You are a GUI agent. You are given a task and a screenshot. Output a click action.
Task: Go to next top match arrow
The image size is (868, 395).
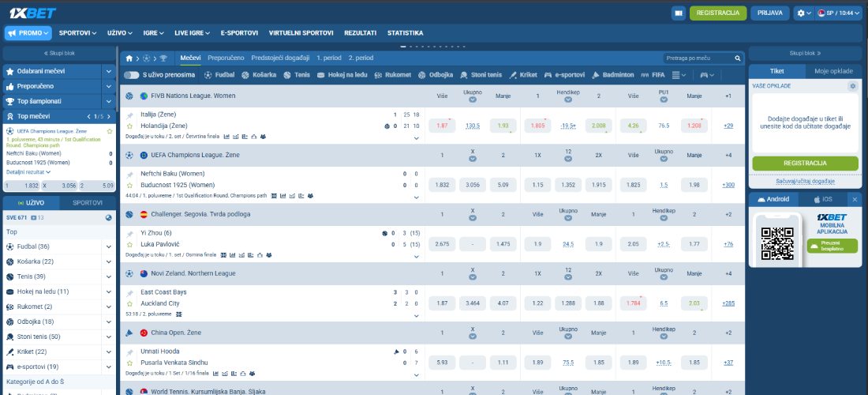coord(109,116)
